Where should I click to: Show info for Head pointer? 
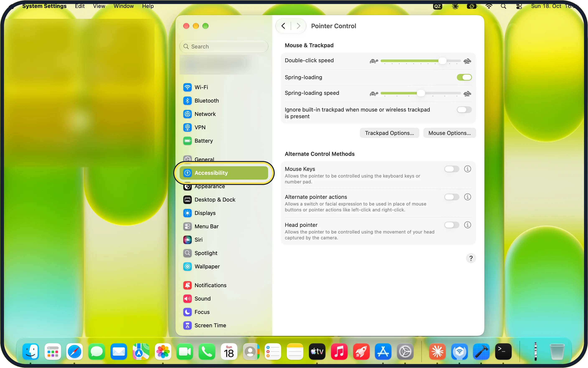467,225
